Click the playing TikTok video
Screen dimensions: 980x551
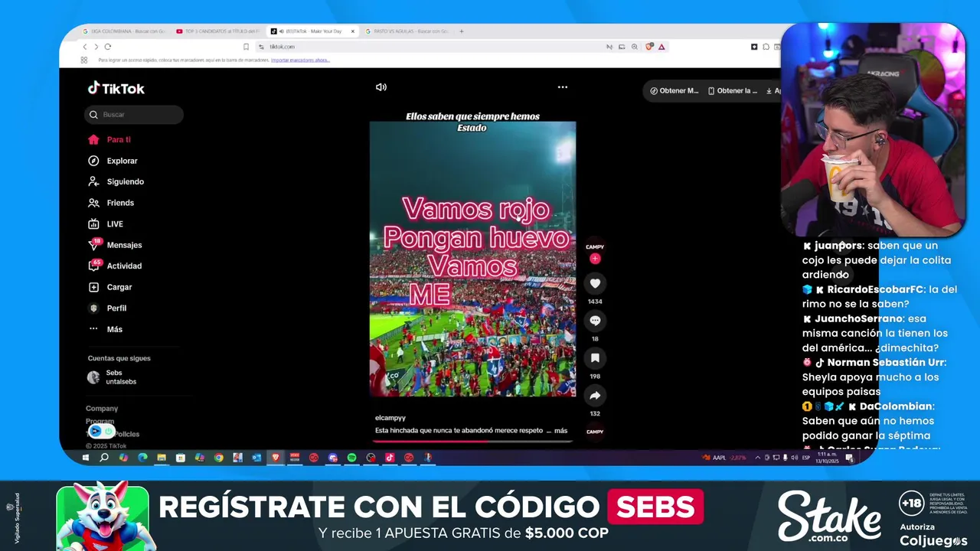click(472, 259)
